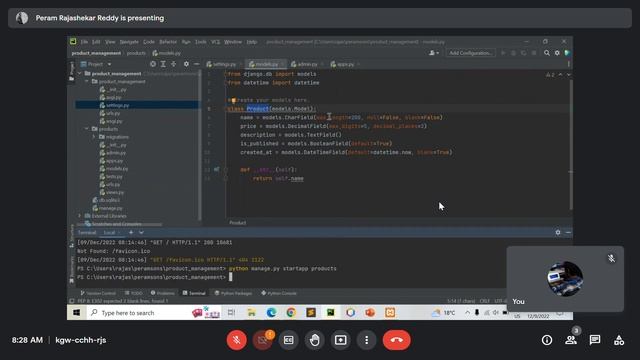Open the Edit menu in PyCharm

96,42
